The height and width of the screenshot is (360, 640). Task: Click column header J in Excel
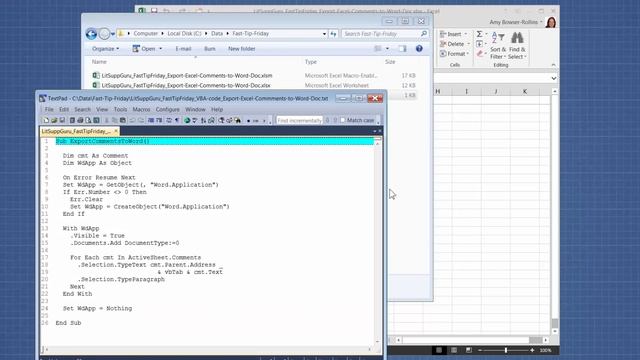point(496,91)
